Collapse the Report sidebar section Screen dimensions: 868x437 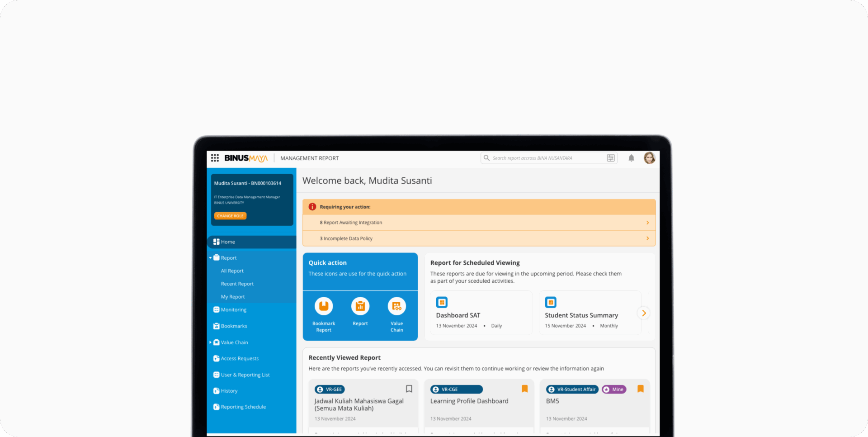210,258
